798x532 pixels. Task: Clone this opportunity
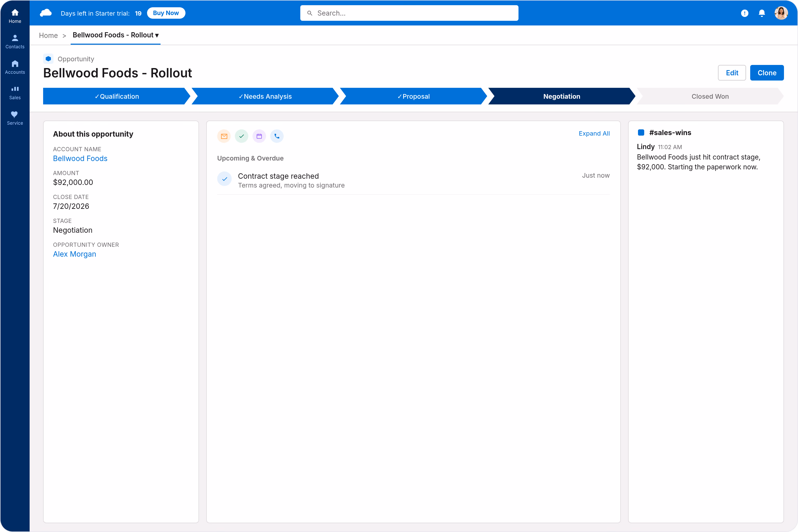(767, 73)
